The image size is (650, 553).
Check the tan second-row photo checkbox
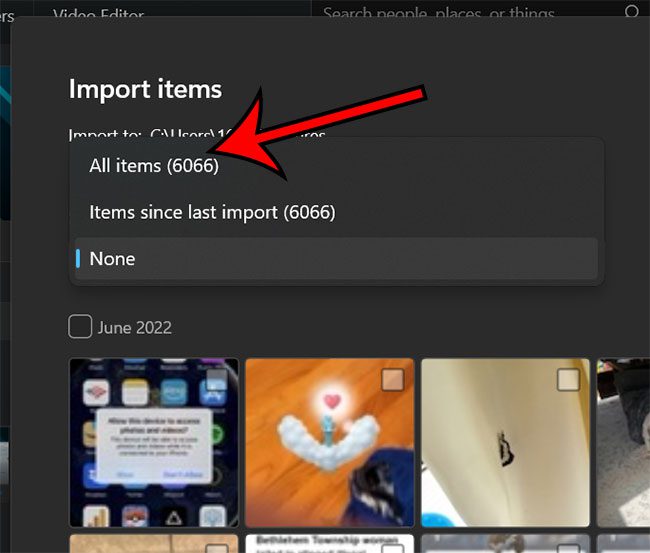[x=217, y=549]
